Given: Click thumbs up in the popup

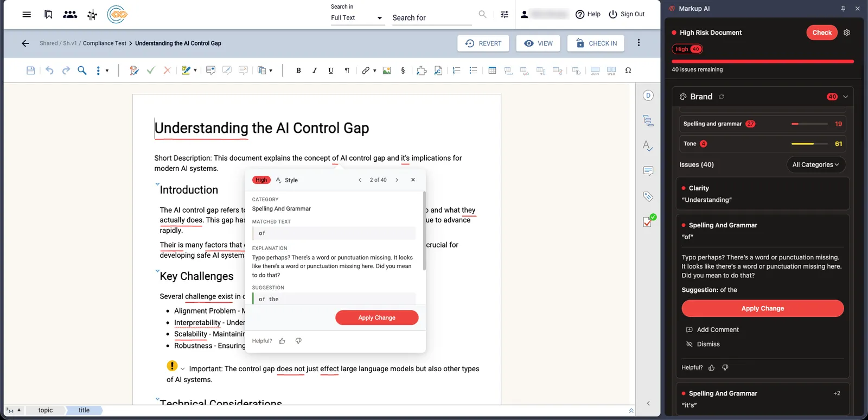Looking at the screenshot, I should click(282, 341).
